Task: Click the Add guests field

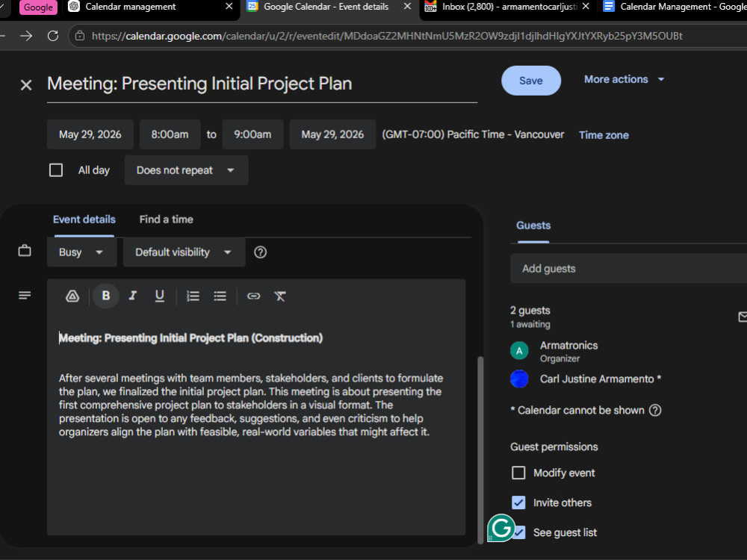Action: (x=629, y=269)
